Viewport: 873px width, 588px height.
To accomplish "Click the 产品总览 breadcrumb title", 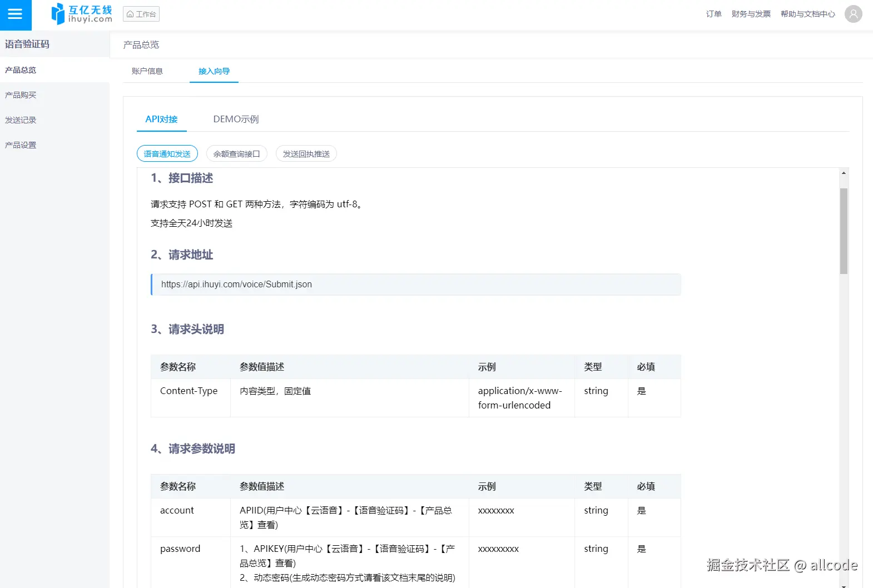I will pyautogui.click(x=141, y=44).
